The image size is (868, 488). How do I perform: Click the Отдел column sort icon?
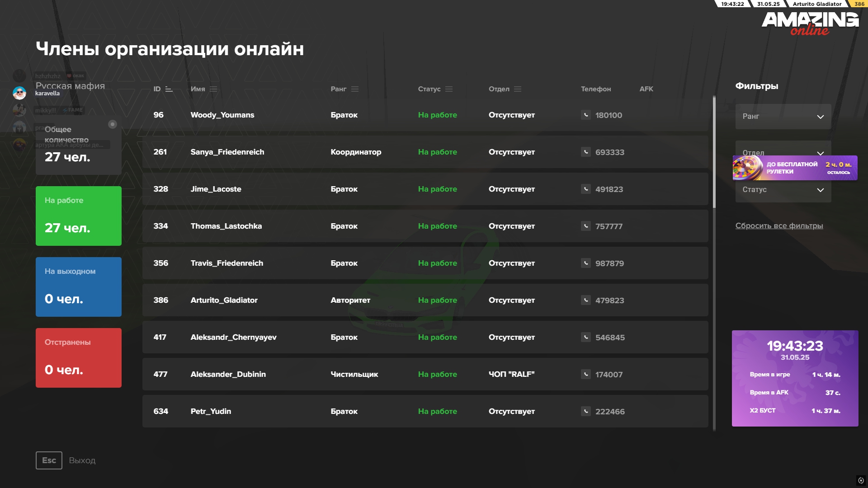518,89
